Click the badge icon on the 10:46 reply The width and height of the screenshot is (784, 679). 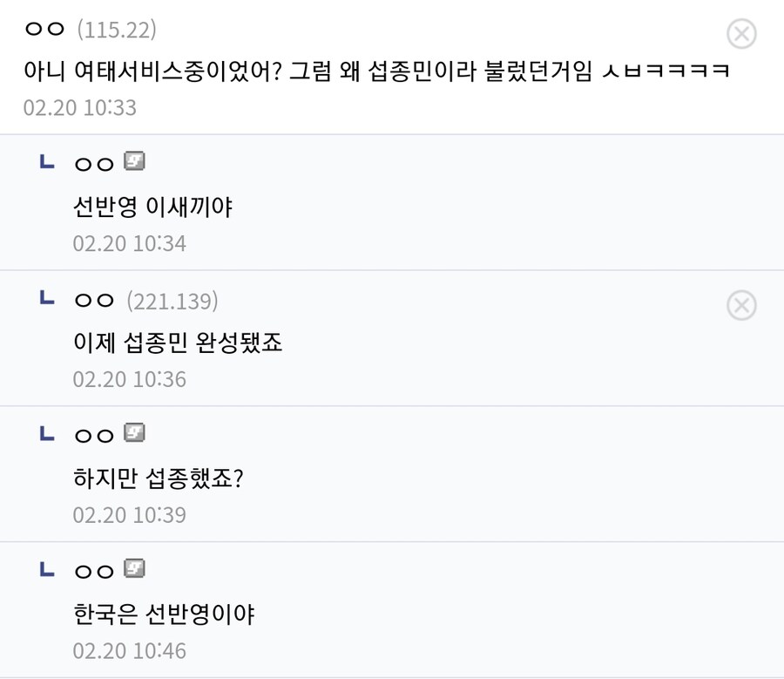click(x=134, y=568)
